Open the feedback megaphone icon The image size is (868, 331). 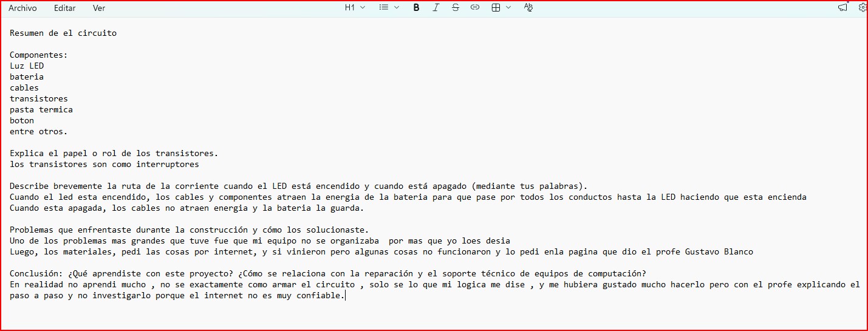pyautogui.click(x=842, y=8)
